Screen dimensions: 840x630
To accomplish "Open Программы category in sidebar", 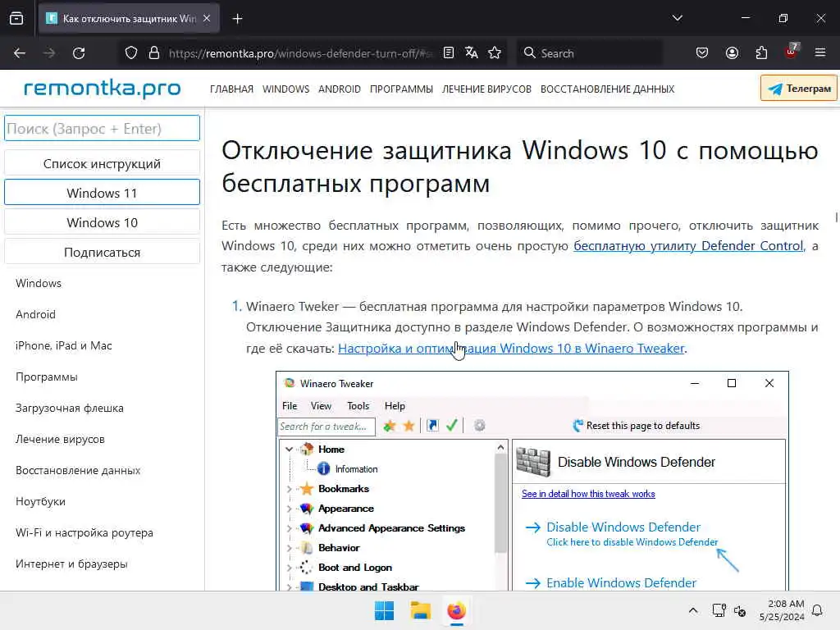I will click(x=47, y=377).
